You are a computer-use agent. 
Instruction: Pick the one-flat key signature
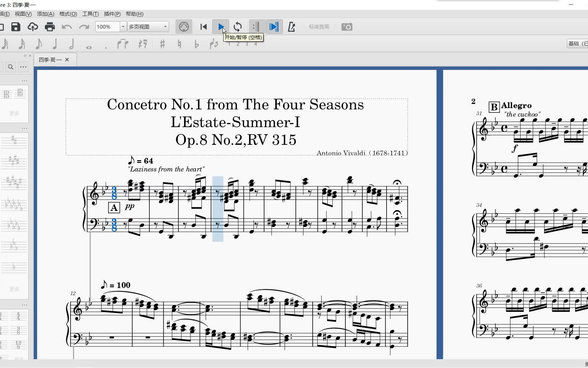[14, 267]
